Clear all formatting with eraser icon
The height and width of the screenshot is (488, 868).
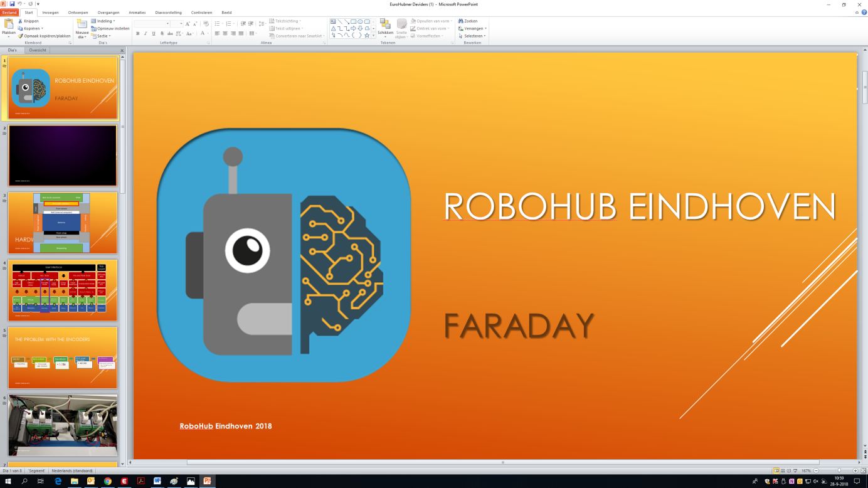206,24
